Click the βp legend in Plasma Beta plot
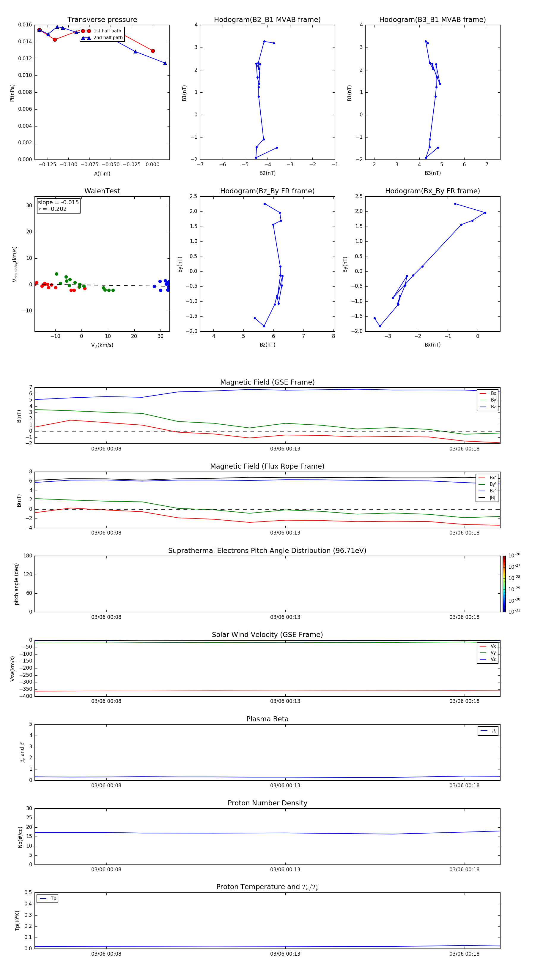Viewport: 535px width, 980px height. (x=488, y=731)
